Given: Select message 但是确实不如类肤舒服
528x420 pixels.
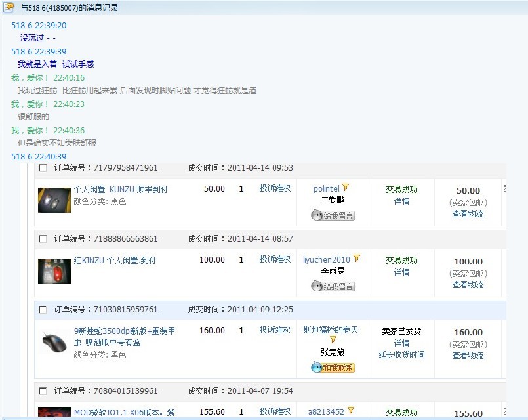Looking at the screenshot, I should pyautogui.click(x=57, y=143).
